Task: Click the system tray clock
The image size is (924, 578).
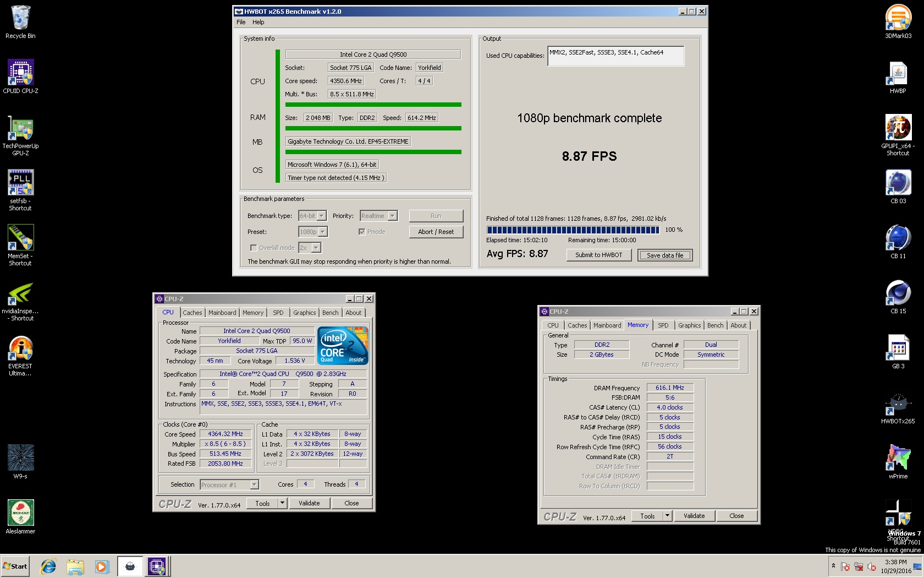Action: pyautogui.click(x=896, y=566)
